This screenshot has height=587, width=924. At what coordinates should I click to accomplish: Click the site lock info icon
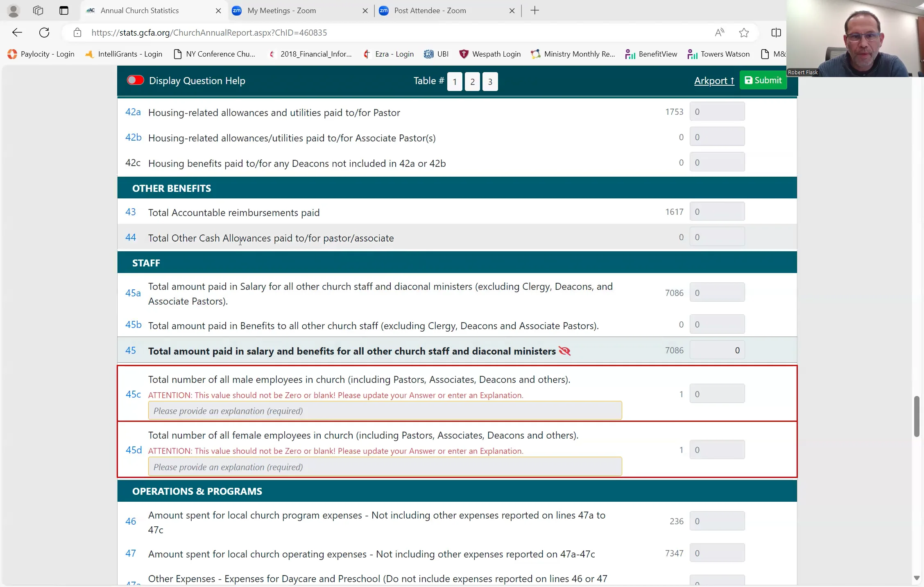point(77,32)
